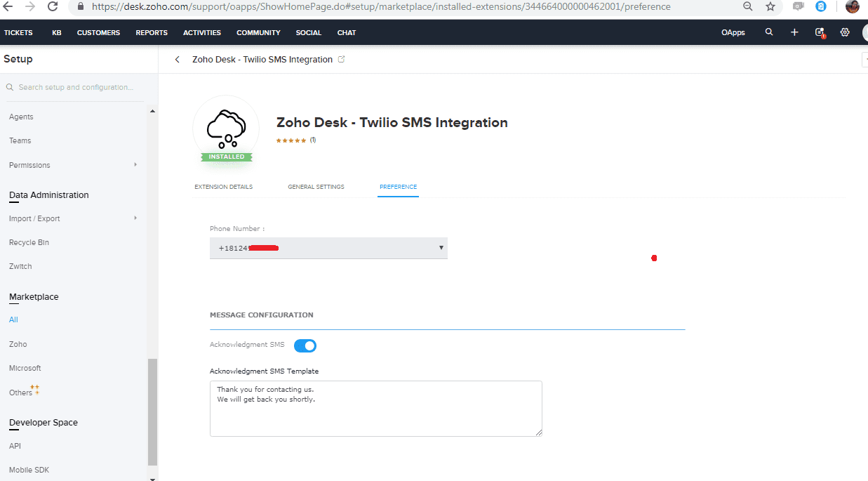Open the KB module

[x=57, y=33]
